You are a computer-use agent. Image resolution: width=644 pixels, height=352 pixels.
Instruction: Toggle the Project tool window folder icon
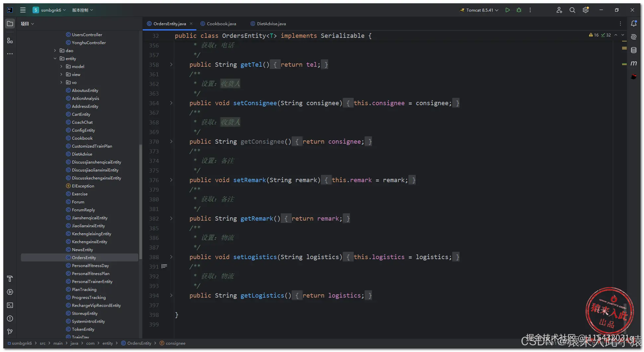(10, 24)
